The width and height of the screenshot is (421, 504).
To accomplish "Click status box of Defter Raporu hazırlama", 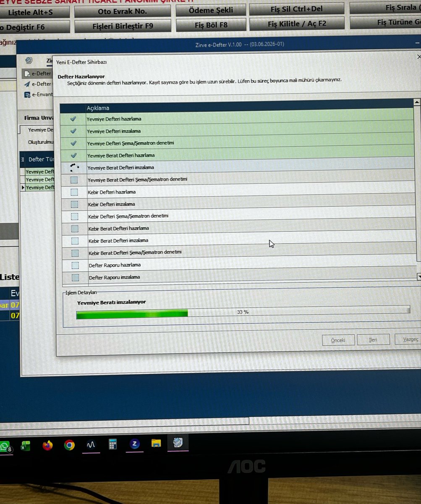I will click(x=75, y=265).
